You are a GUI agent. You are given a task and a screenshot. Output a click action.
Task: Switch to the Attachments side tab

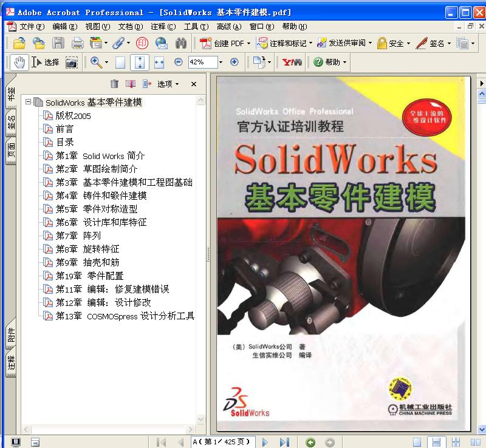[11, 335]
